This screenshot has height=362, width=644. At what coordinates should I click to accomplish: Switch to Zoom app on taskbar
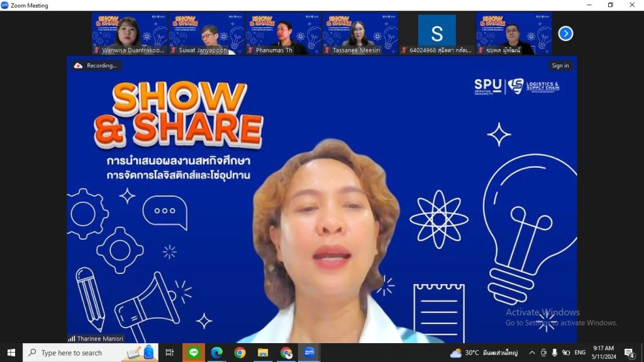[309, 353]
